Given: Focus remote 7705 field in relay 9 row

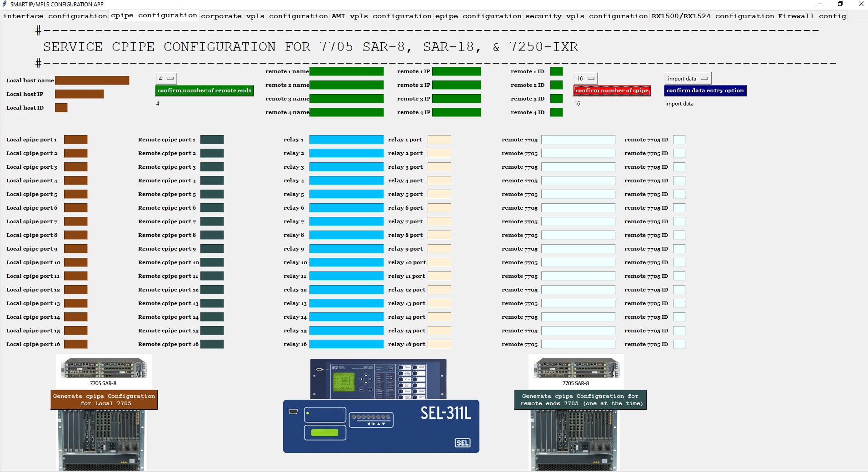Looking at the screenshot, I should 579,249.
